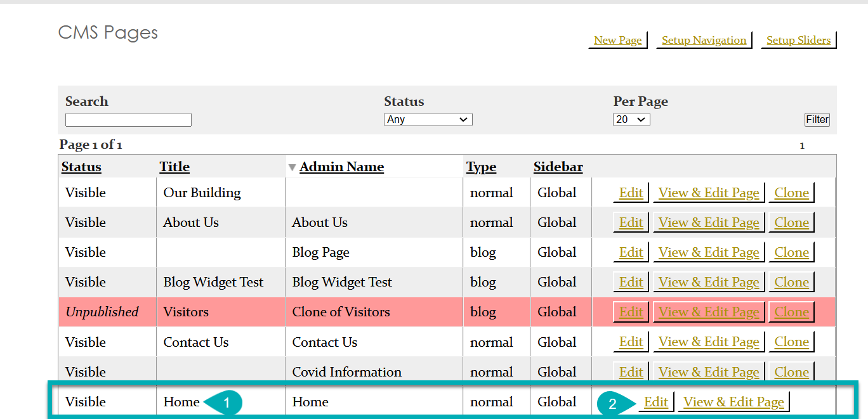Image resolution: width=868 pixels, height=419 pixels.
Task: Sort table by Sidebar column
Action: tap(558, 167)
